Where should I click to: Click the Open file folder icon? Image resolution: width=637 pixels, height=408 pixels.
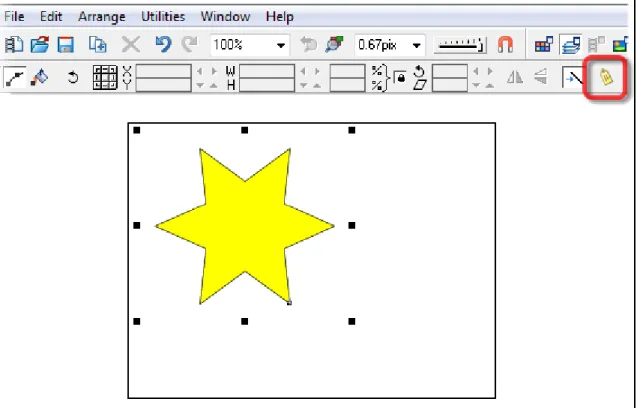pyautogui.click(x=40, y=45)
